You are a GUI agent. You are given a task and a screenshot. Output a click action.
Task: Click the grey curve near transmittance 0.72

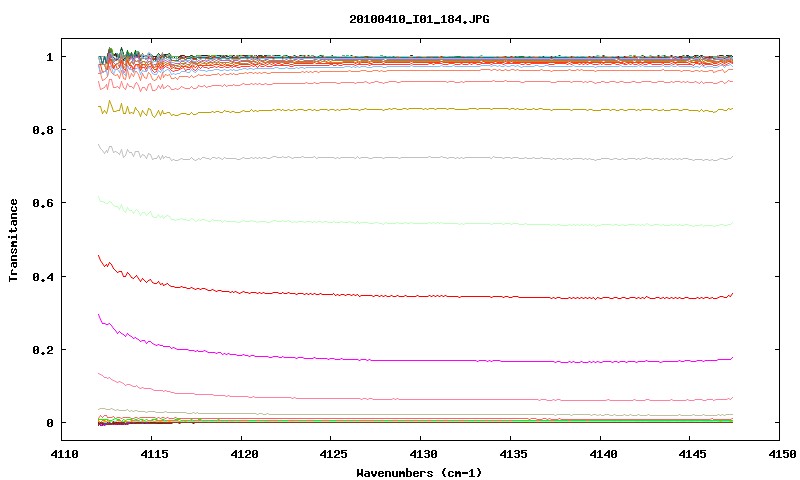click(418, 158)
